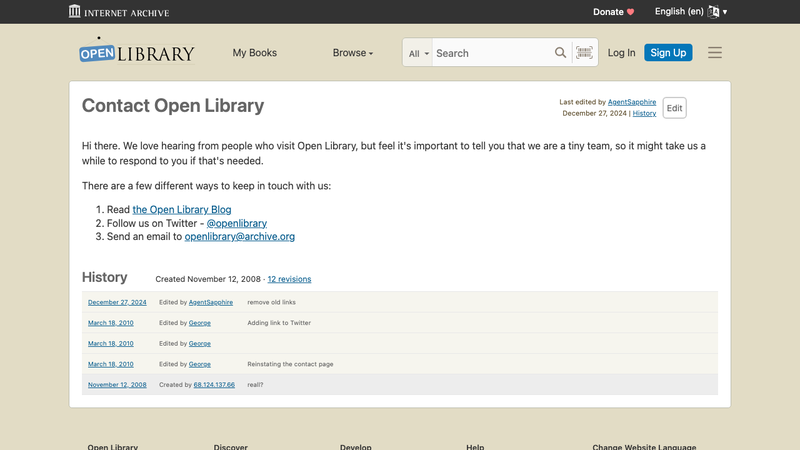Click the Sign Up button

click(x=668, y=53)
